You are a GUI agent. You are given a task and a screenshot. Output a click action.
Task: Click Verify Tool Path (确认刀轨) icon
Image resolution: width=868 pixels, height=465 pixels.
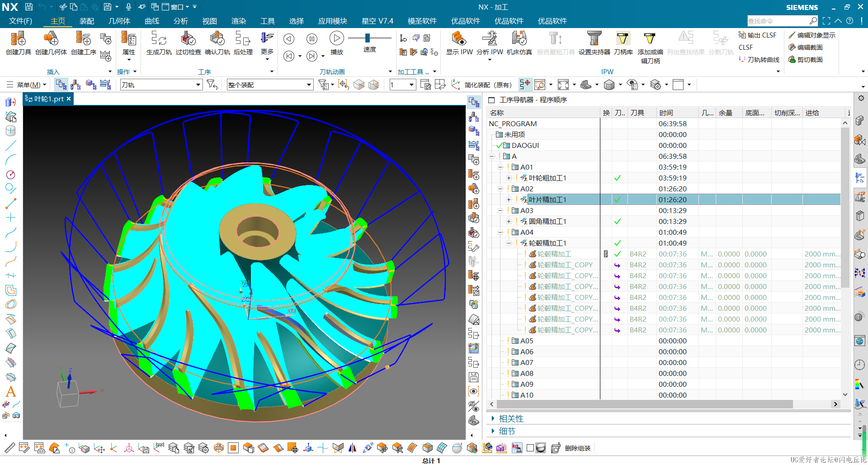pos(217,43)
